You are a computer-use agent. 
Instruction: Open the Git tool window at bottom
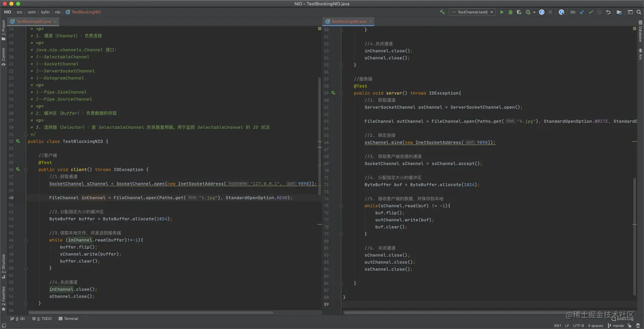(17, 319)
